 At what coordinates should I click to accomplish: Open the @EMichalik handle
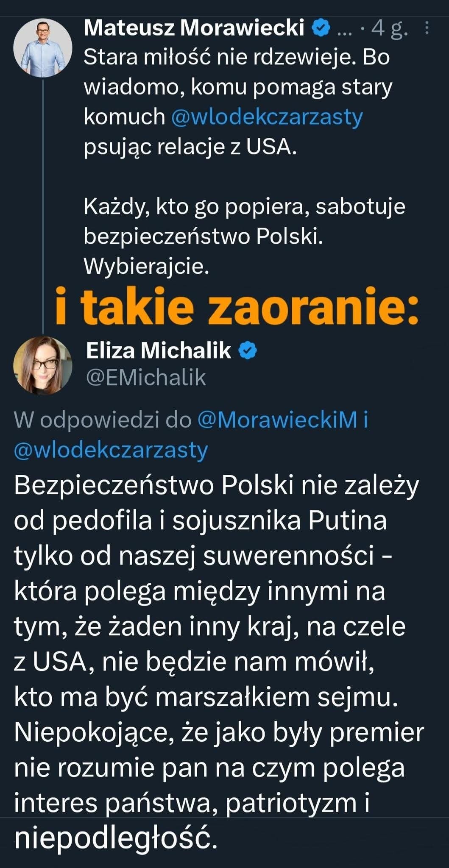click(x=146, y=377)
